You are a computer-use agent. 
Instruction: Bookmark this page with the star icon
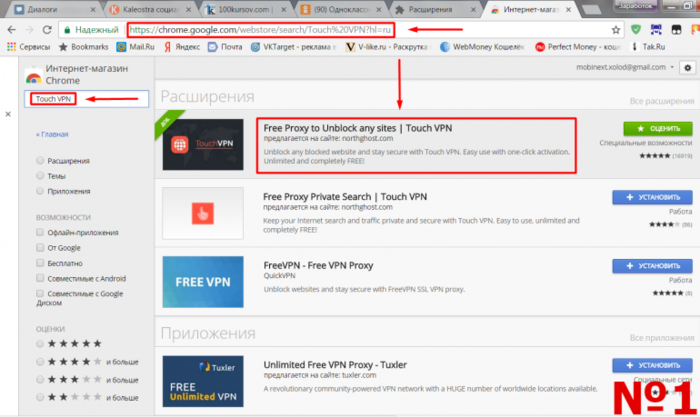tap(616, 30)
